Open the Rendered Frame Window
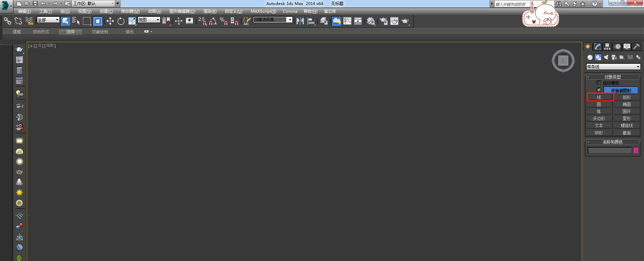The height and width of the screenshot is (261, 644). [x=394, y=21]
